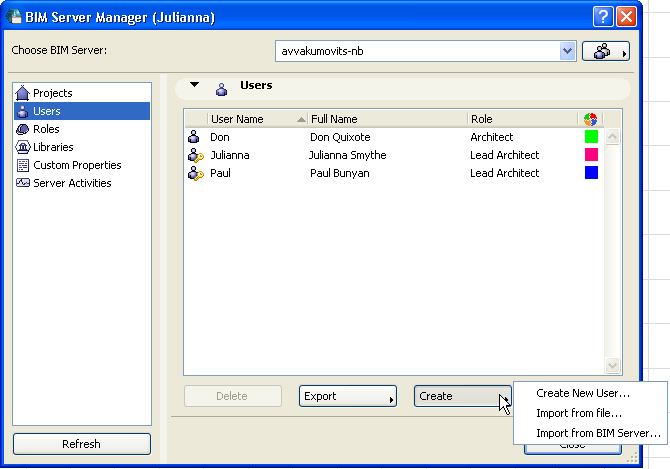Click the user icon in the Users panel header
Image resolution: width=670 pixels, height=469 pixels.
tap(221, 89)
